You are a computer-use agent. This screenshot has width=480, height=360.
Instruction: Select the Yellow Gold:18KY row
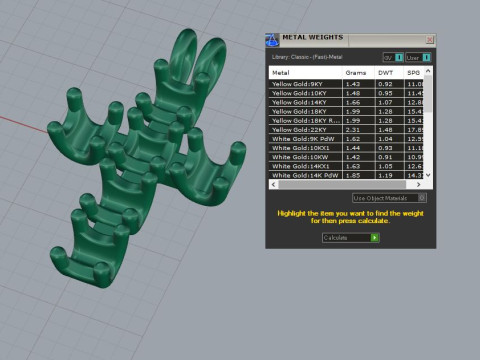click(346, 111)
